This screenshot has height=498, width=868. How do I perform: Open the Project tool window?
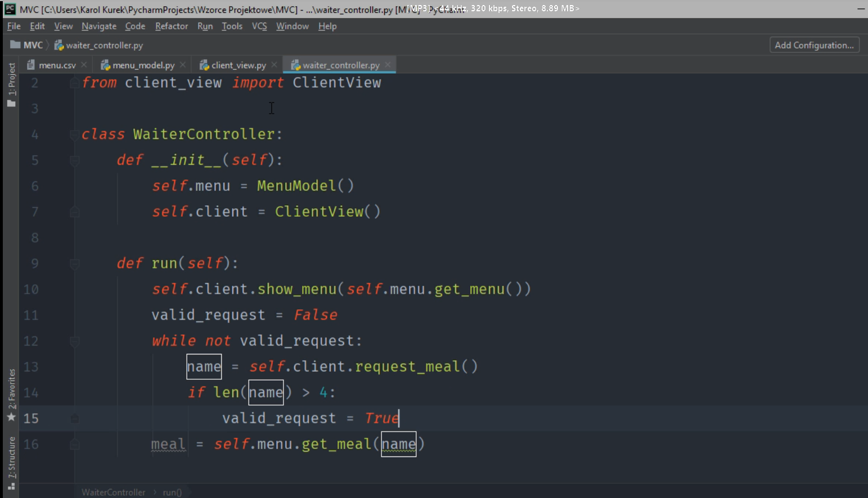[11, 84]
